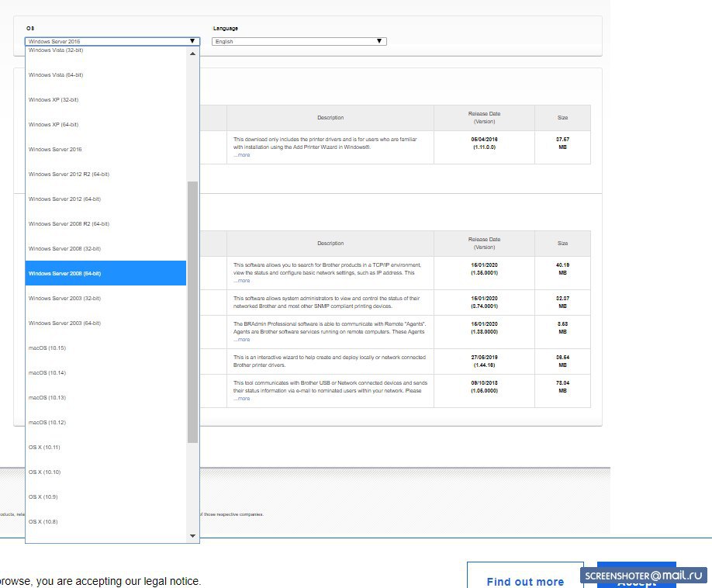Click highlighted Windows Server 2008 (64-bit)
Screen dimensions: 712x588
click(105, 273)
